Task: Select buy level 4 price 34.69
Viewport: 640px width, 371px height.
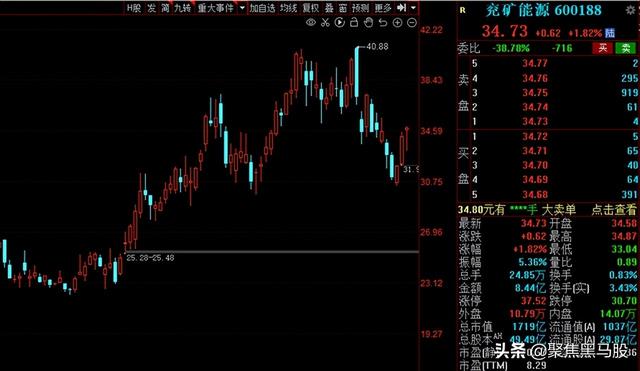Action: tap(535, 180)
